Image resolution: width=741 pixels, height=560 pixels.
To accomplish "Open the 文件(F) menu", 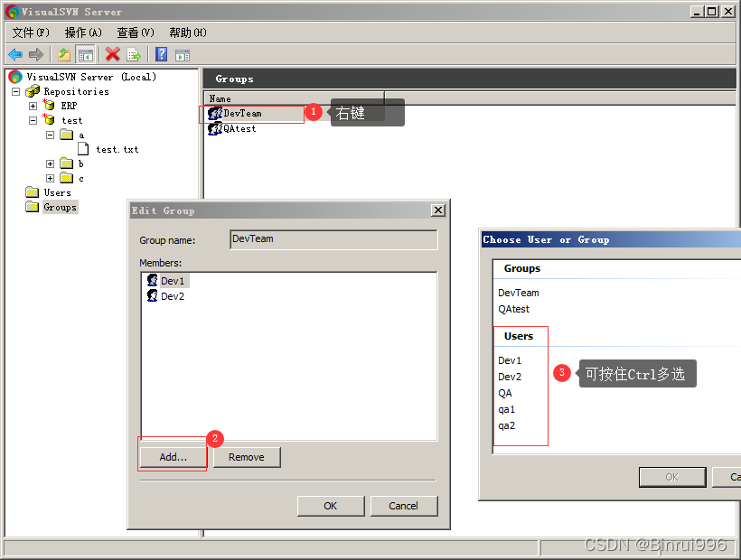I will (31, 33).
